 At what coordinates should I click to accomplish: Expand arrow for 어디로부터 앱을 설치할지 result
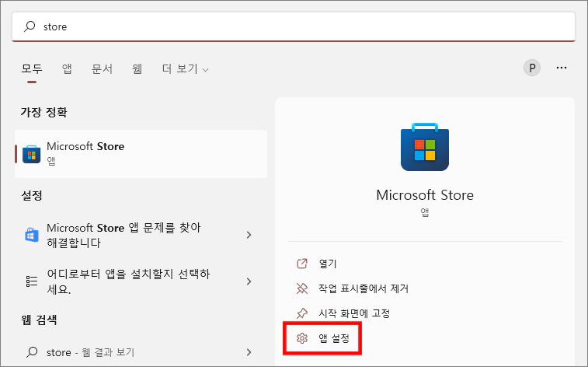(249, 281)
